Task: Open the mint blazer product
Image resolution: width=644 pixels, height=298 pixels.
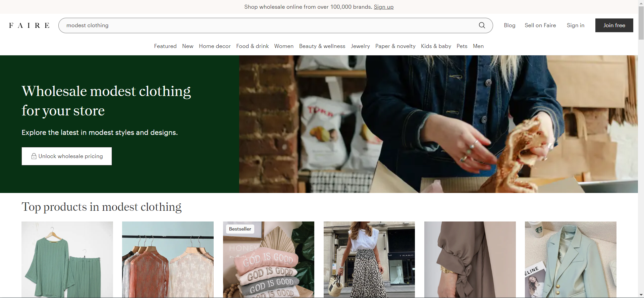Action: (x=571, y=259)
